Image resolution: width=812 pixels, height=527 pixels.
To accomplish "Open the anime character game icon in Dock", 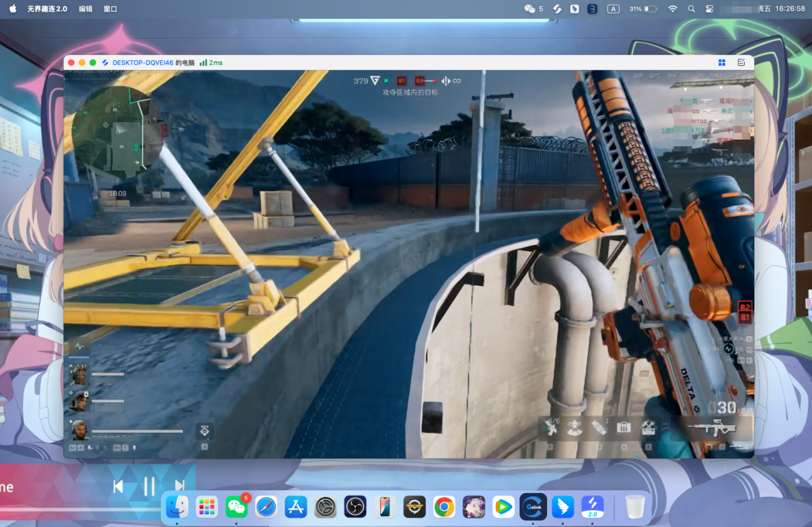I will 474,507.
